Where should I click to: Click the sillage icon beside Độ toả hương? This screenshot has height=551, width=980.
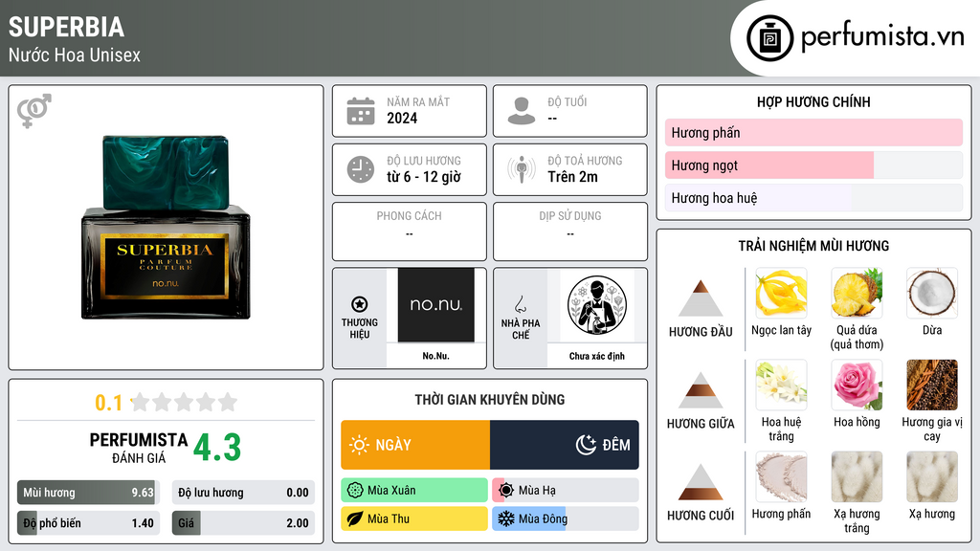(x=522, y=169)
